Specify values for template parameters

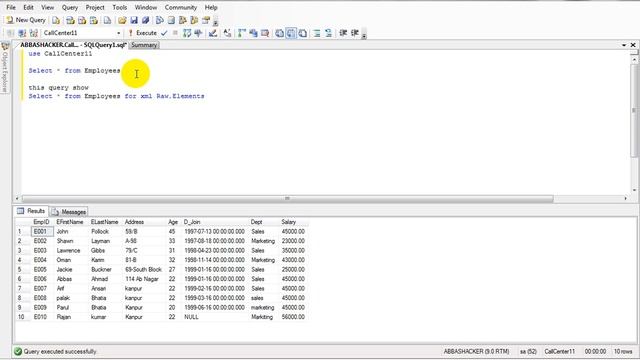[x=227, y=33]
